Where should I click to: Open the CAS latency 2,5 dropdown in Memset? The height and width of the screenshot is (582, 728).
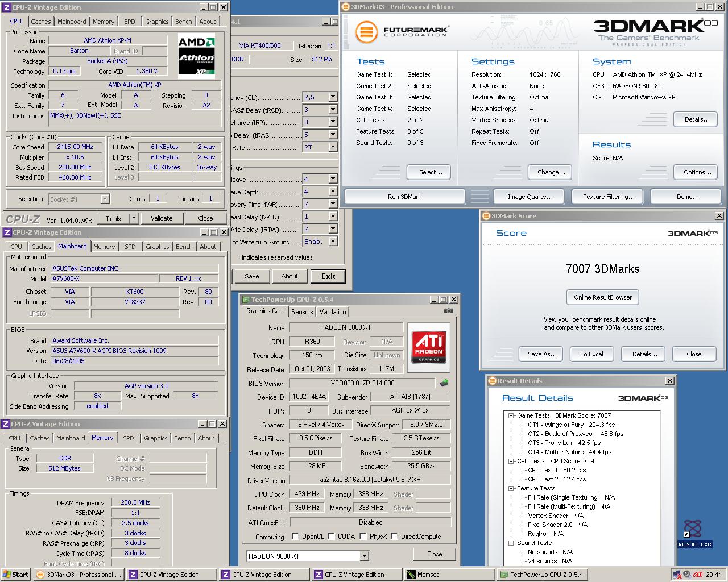[333, 97]
